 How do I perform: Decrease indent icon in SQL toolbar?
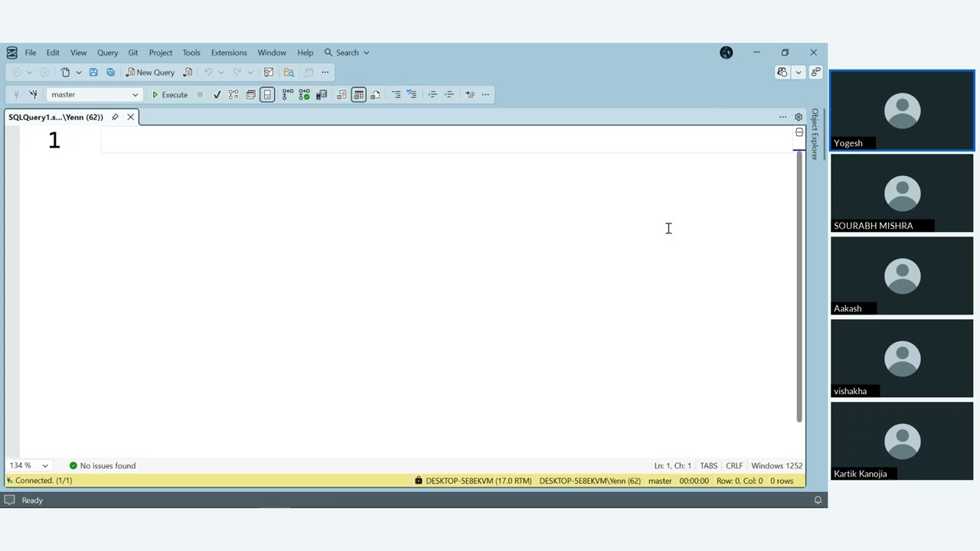pos(433,94)
